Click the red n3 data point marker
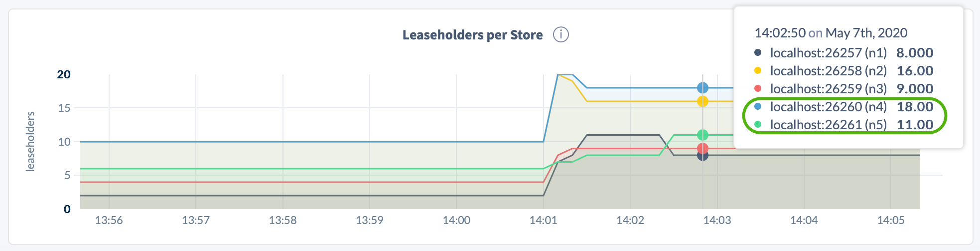 coord(702,148)
